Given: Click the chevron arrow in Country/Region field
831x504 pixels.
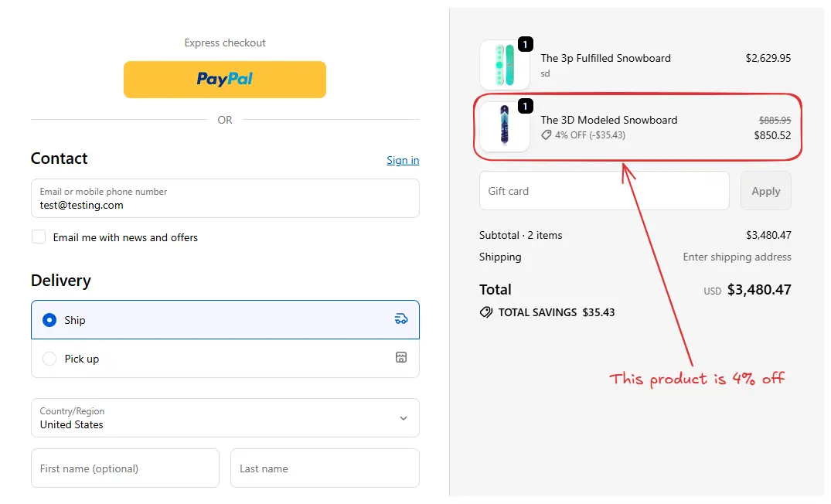Looking at the screenshot, I should [x=403, y=418].
